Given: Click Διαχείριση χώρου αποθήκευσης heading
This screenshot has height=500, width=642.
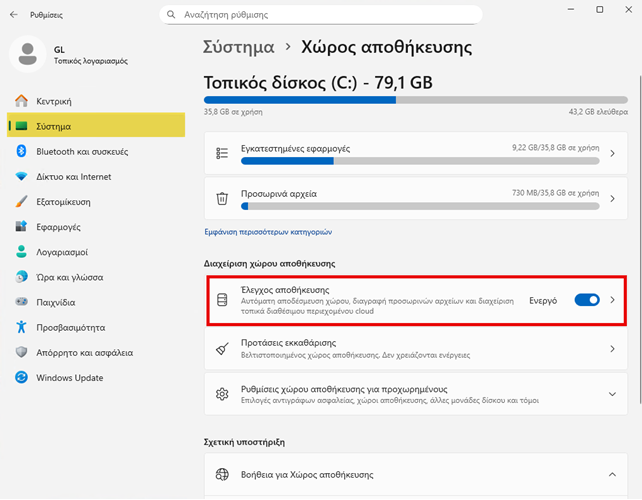Looking at the screenshot, I should 269,264.
